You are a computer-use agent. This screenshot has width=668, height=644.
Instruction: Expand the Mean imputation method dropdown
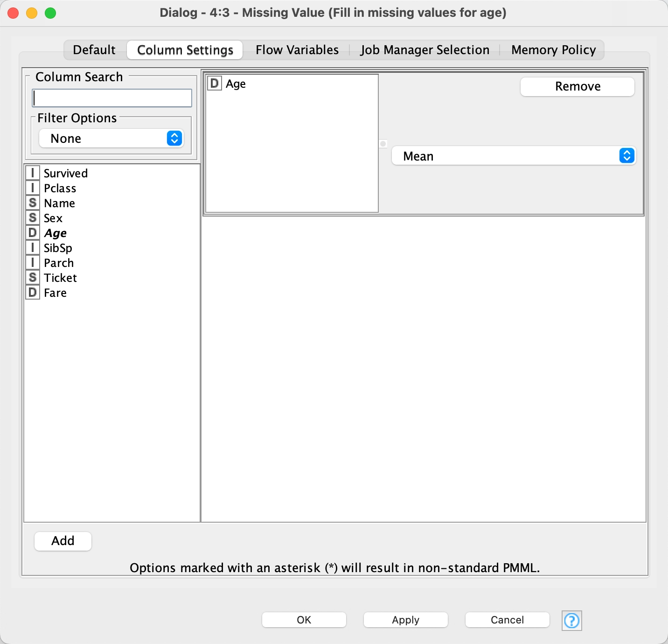(513, 156)
